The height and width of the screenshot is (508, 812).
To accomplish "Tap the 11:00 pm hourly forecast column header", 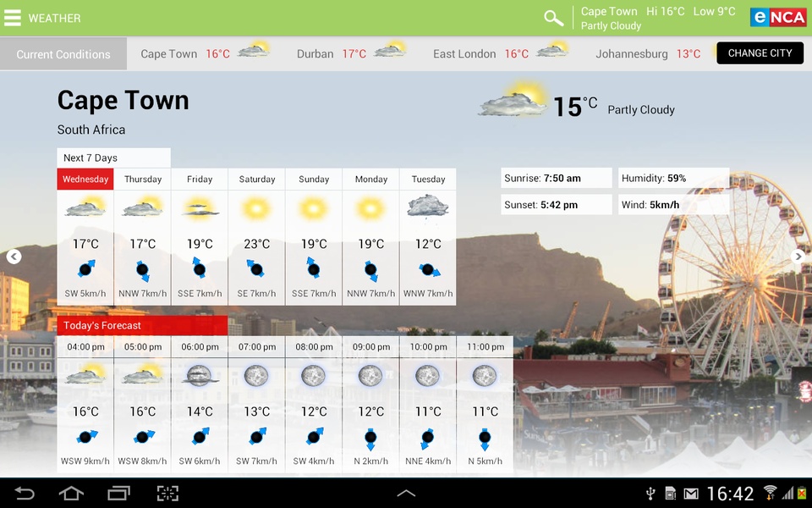I will [x=486, y=347].
